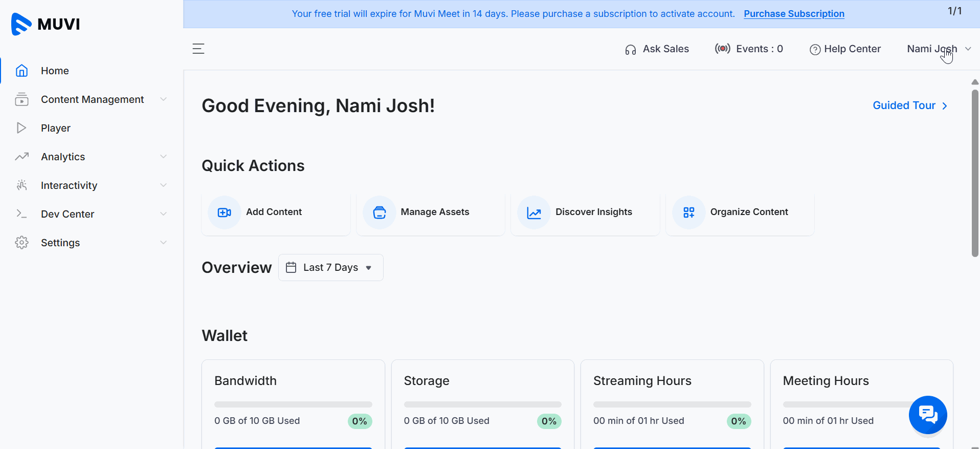Click the Purchase Subscription link
This screenshot has height=449, width=980.
[x=794, y=14]
